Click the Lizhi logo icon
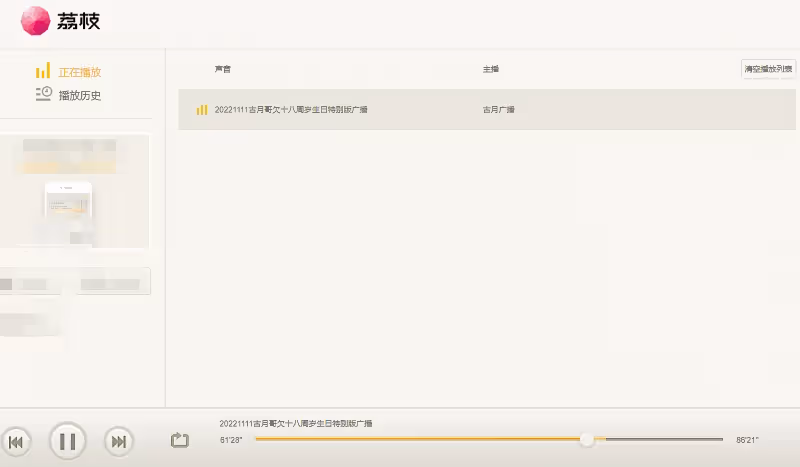The image size is (800, 467). (x=35, y=21)
